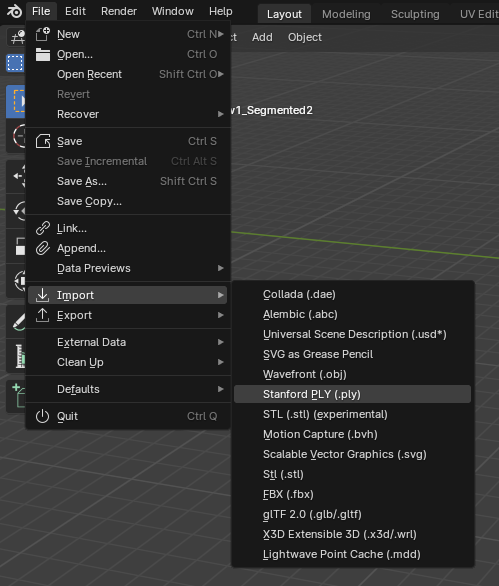The width and height of the screenshot is (499, 586).
Task: Click the New file icon
Action: point(43,34)
